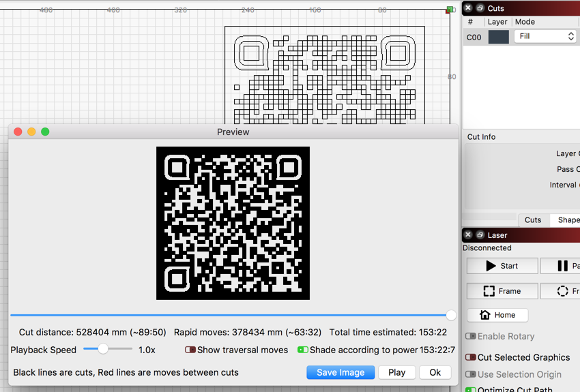Toggle Show traversal moves

190,350
